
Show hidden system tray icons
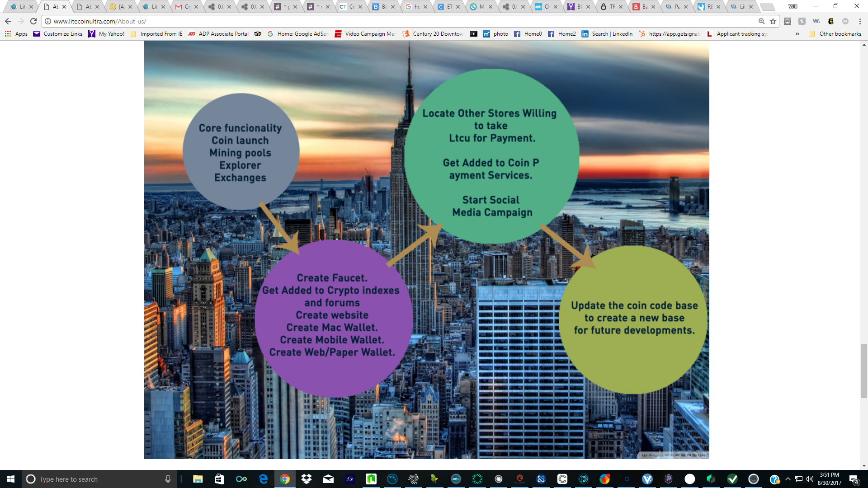pyautogui.click(x=788, y=479)
